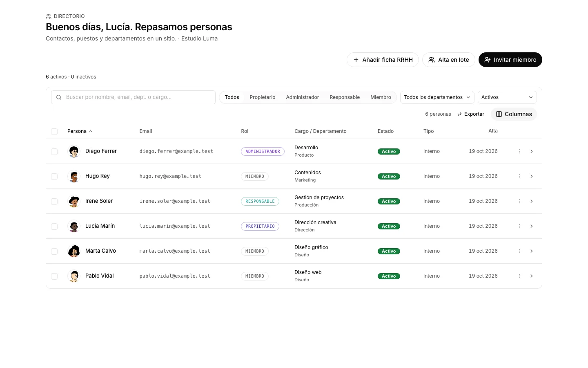588x368 pixels.
Task: Mark the checkbox for Marta Calvo
Action: pyautogui.click(x=54, y=251)
